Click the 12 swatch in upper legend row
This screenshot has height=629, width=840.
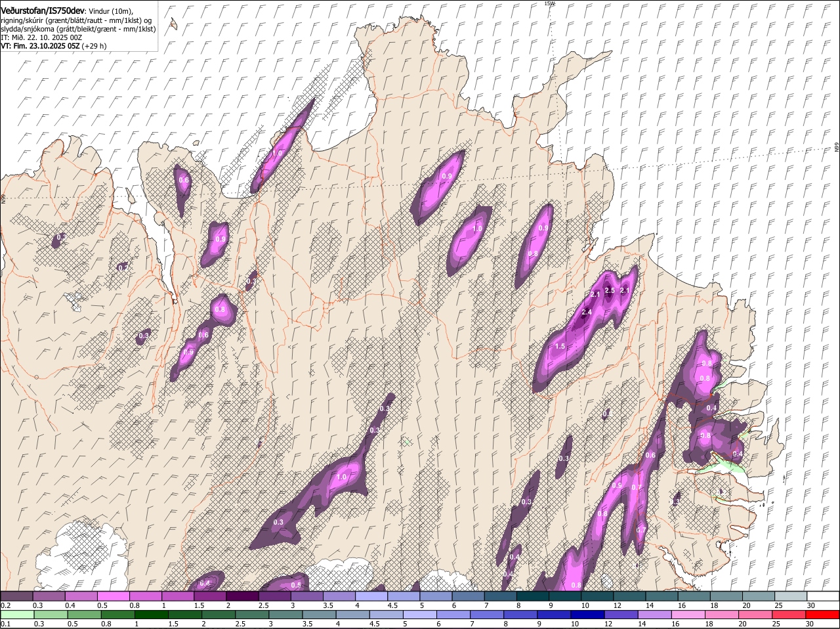click(629, 596)
